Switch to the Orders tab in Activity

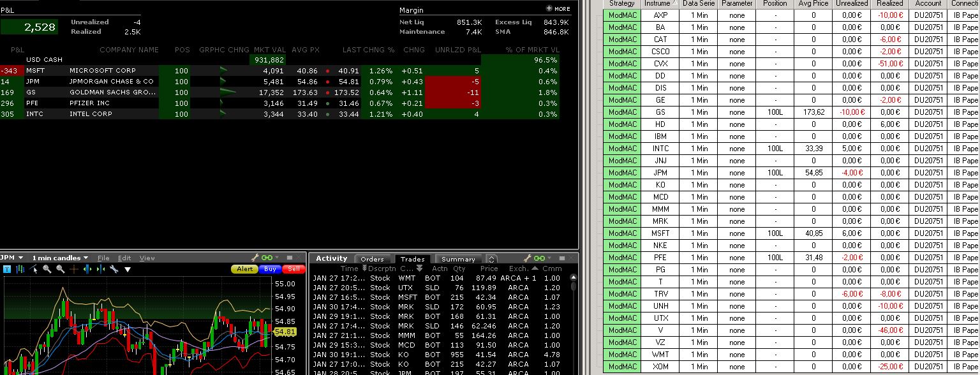tap(372, 259)
